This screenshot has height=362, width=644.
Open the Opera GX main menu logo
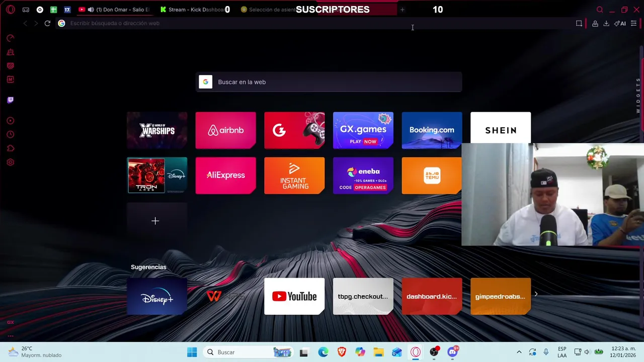pos(10,10)
